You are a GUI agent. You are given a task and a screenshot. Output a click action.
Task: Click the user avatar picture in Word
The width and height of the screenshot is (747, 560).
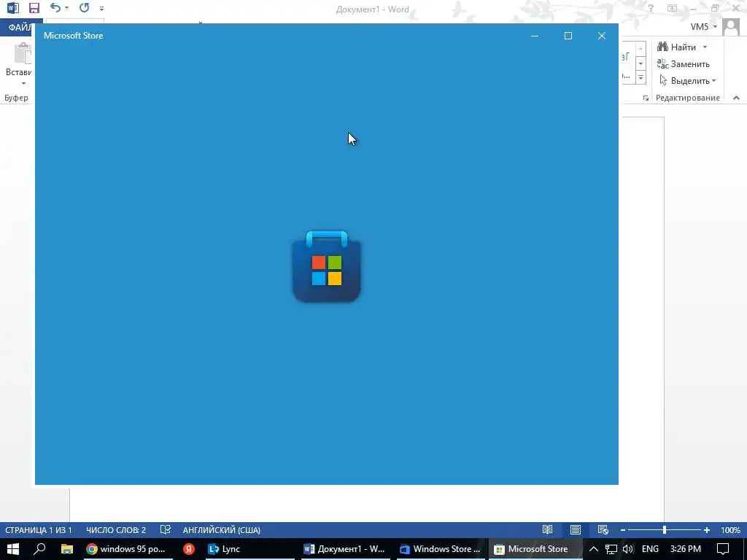pos(731,27)
